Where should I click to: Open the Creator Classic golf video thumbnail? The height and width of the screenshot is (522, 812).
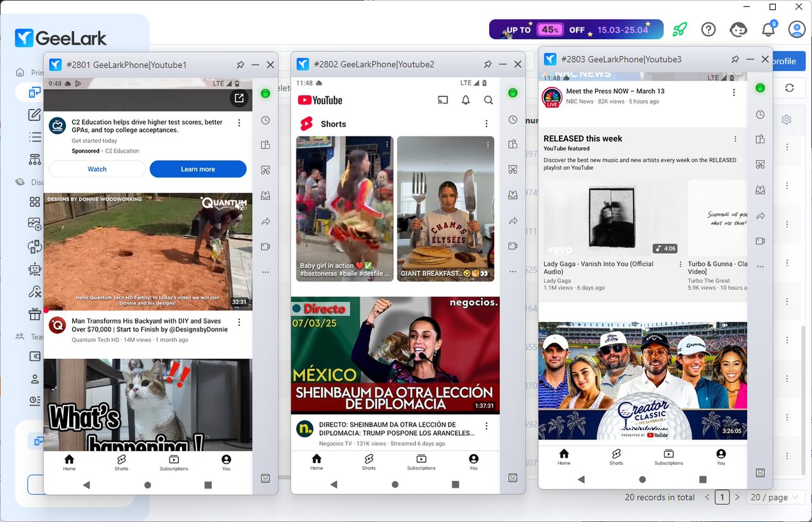(643, 381)
